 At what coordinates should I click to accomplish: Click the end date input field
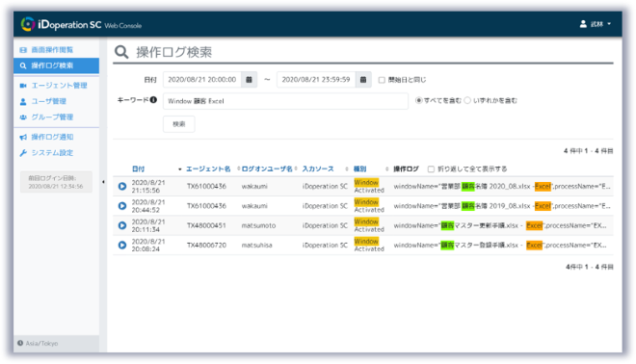pos(316,80)
